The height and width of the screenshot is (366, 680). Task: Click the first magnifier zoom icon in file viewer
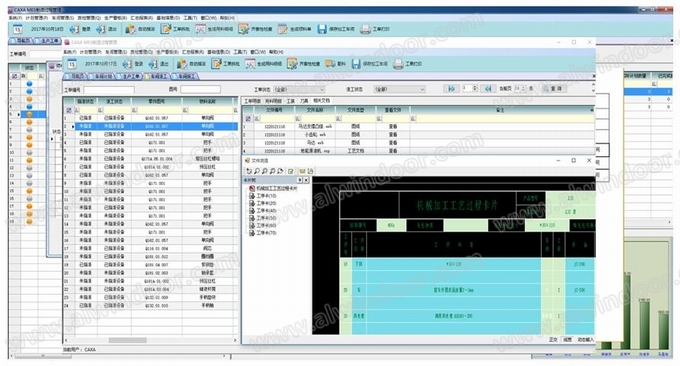[x=257, y=171]
